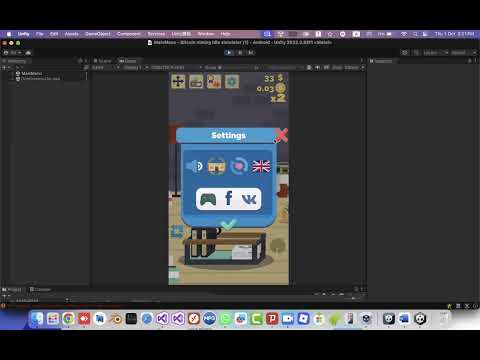Select the Hierarchy panel tab
This screenshot has height=360, width=480.
(x=15, y=61)
